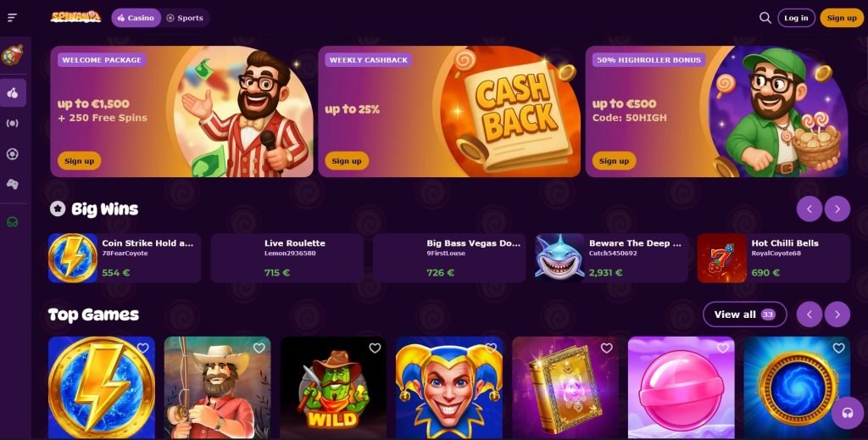Select the Casino tab
This screenshot has height=440, width=868.
(136, 18)
